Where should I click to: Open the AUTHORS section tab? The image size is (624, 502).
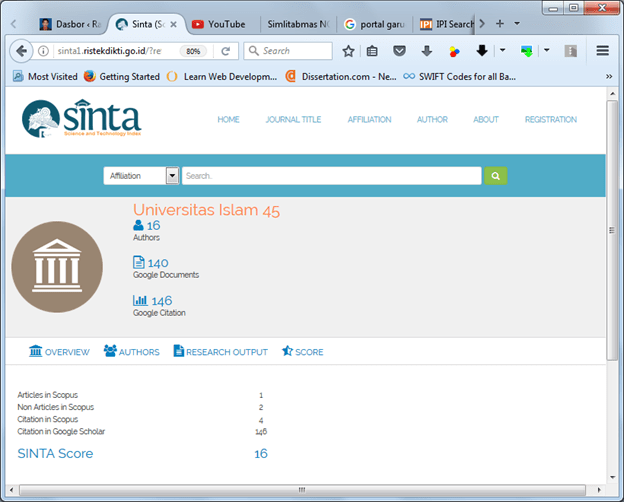coord(131,352)
